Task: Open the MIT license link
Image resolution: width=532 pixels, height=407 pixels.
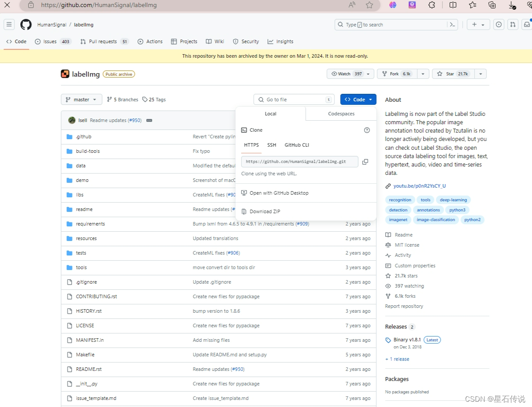Action: pyautogui.click(x=407, y=245)
